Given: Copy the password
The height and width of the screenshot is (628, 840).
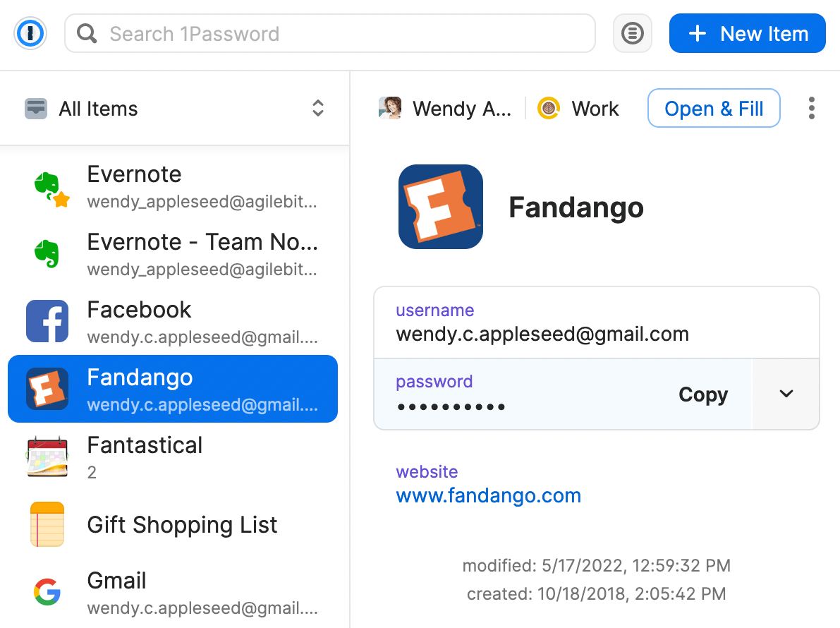Looking at the screenshot, I should tap(703, 394).
